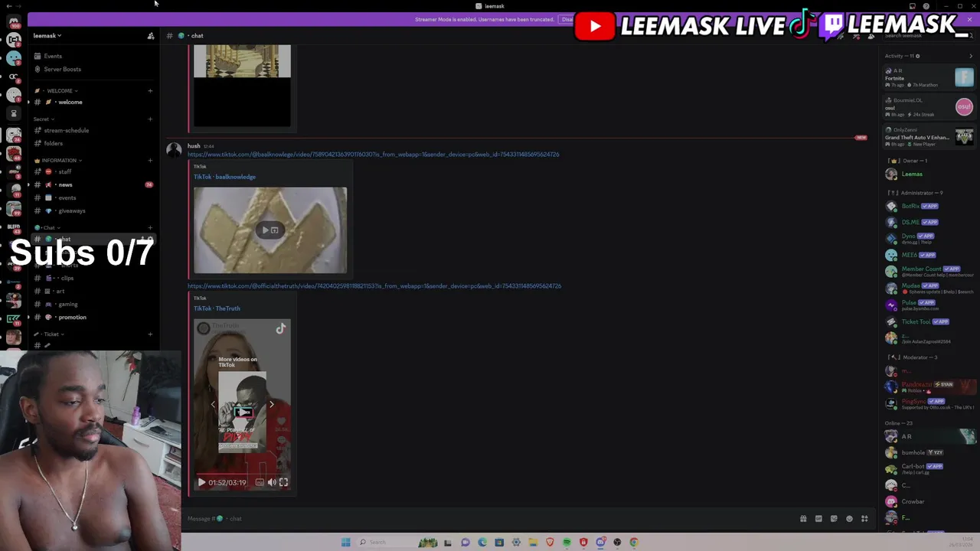
Task: Expand the Activity panel chevron
Action: pos(971,56)
